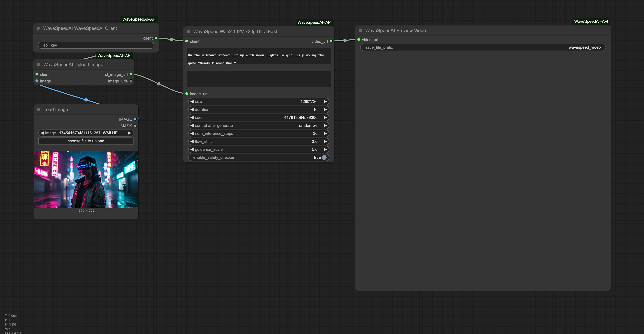This screenshot has width=644, height=334.
Task: Increment duration using its right arrow
Action: [x=325, y=110]
